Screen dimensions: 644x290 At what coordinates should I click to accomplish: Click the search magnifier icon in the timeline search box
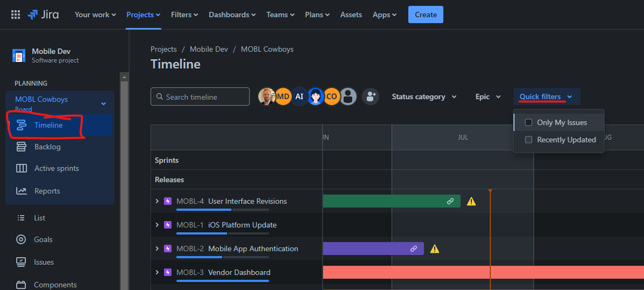click(x=159, y=97)
